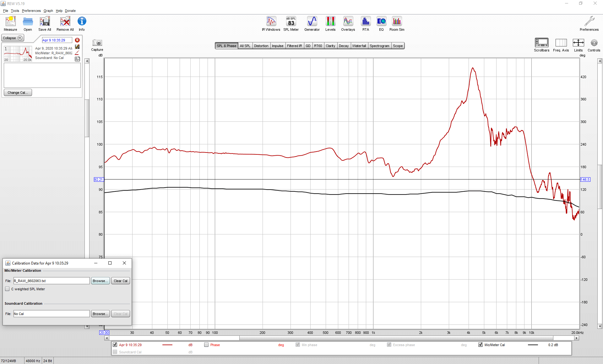Click the red Apr 9 trace color line
603x364 pixels.
167,345
